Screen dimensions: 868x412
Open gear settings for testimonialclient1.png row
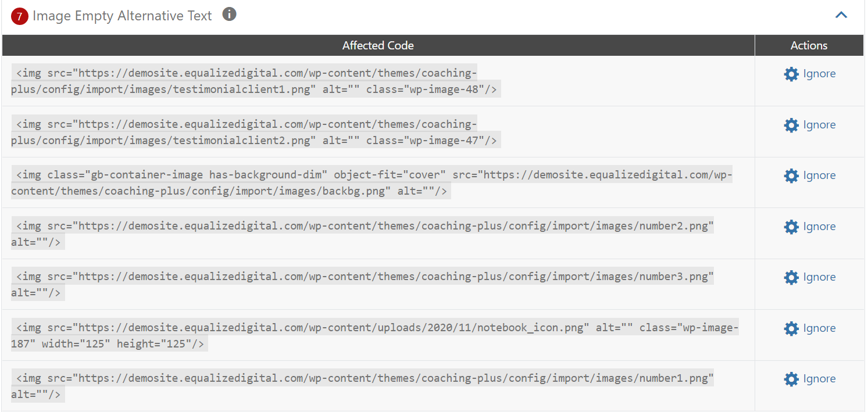791,74
